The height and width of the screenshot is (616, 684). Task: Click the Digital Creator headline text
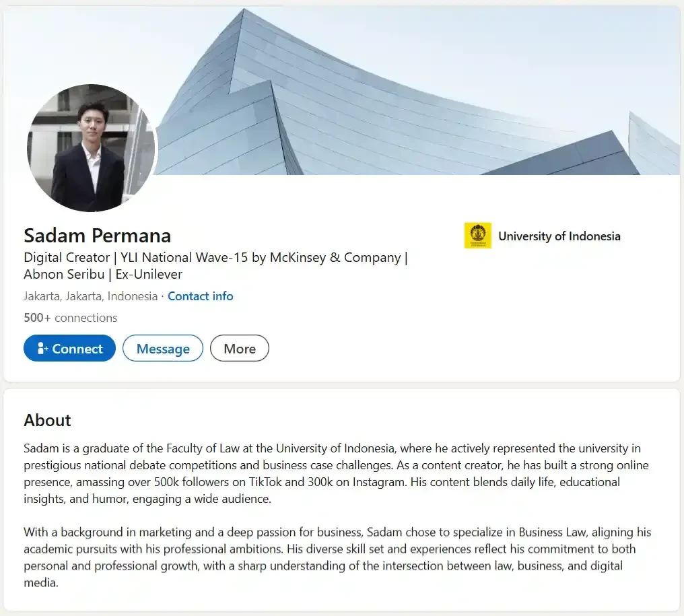[66, 257]
